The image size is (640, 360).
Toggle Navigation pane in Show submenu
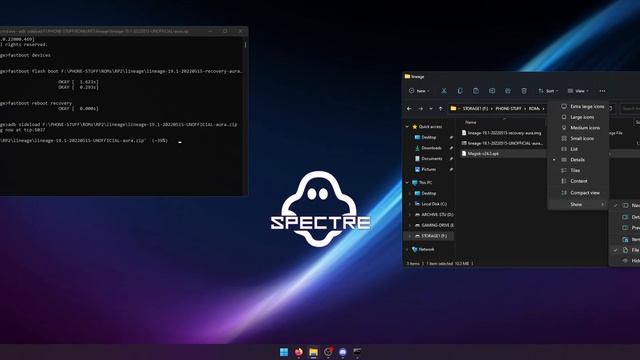click(624, 205)
